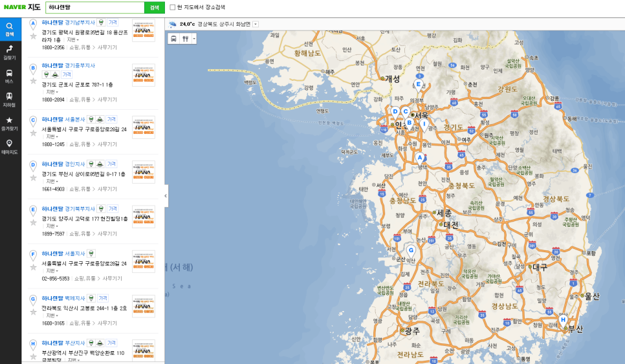Open HANA thumbnail for 서울본사 result
The width and height of the screenshot is (625, 364).
pos(144,127)
